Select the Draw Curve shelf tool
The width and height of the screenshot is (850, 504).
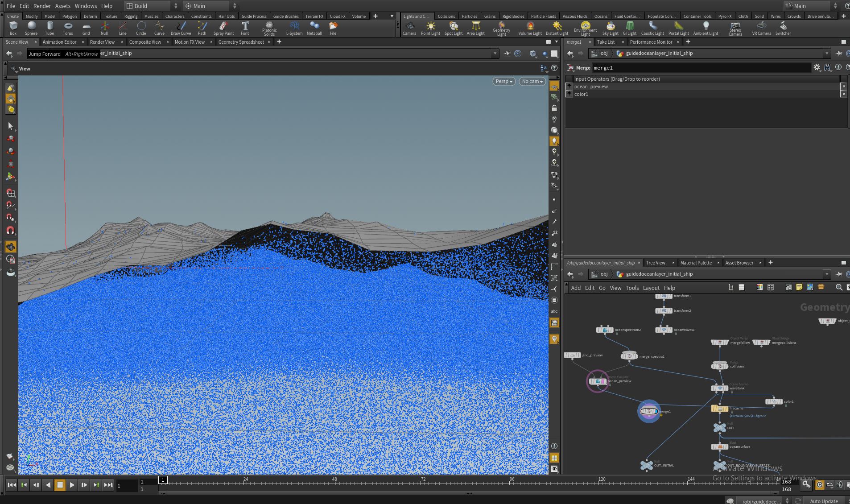181,28
